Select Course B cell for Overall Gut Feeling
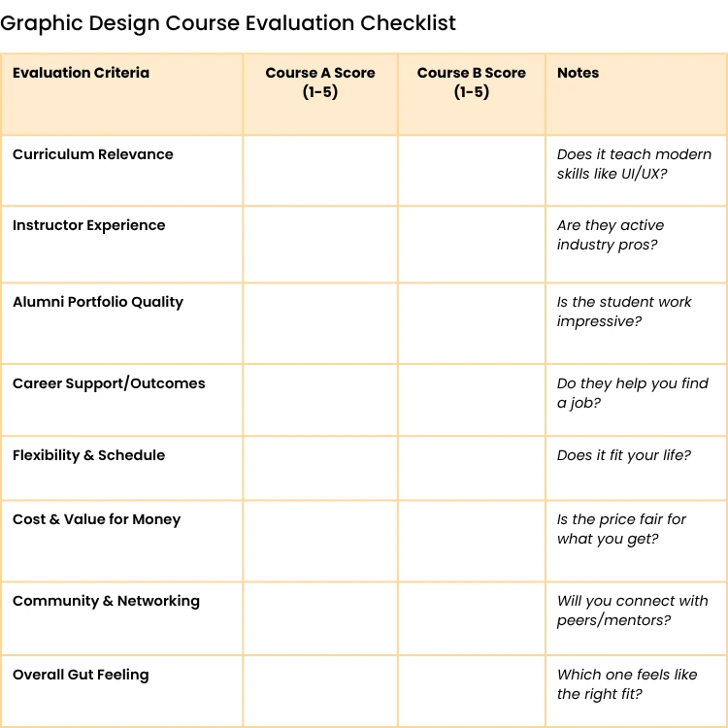This screenshot has height=728, width=728. coord(472,690)
